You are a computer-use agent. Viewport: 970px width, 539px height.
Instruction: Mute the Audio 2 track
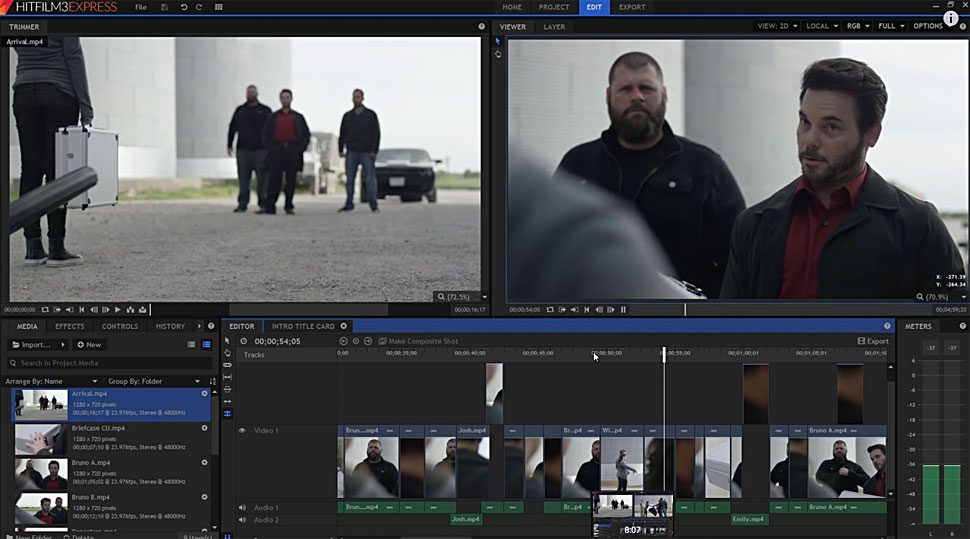pos(242,520)
